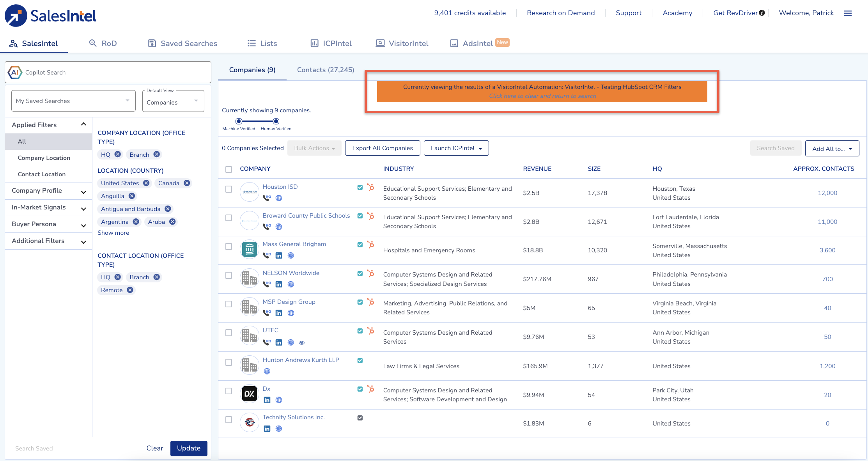This screenshot has height=461, width=868.
Task: Select the NELSON Worldwide checkbox
Action: 229,275
